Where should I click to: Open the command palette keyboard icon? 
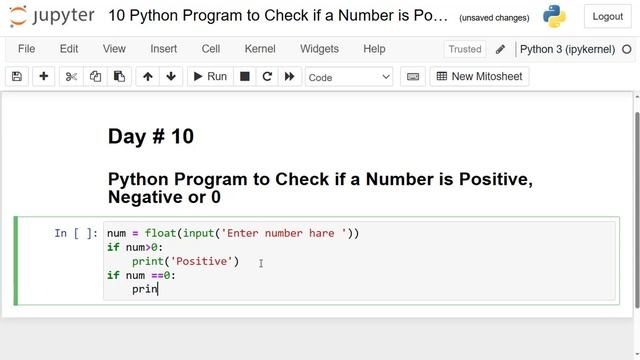(x=413, y=76)
